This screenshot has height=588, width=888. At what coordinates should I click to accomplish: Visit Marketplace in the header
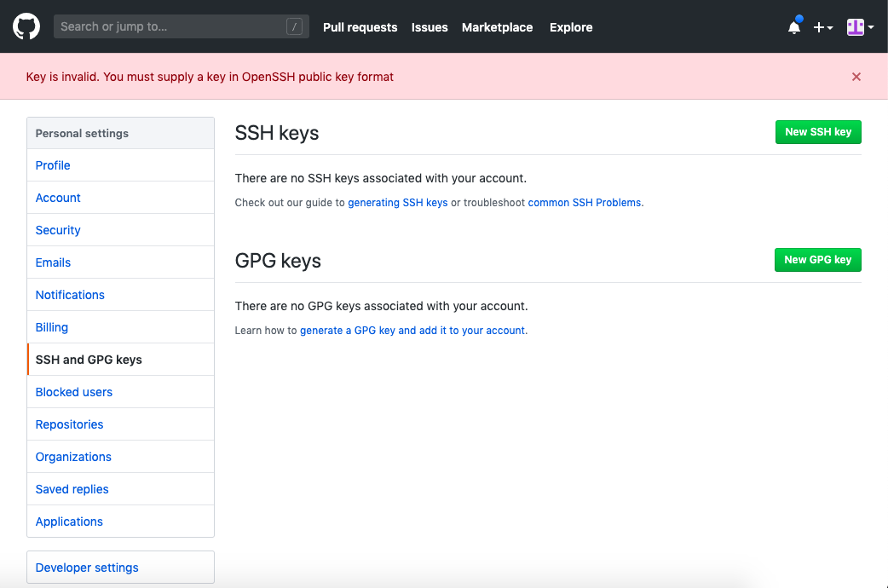[x=497, y=27]
